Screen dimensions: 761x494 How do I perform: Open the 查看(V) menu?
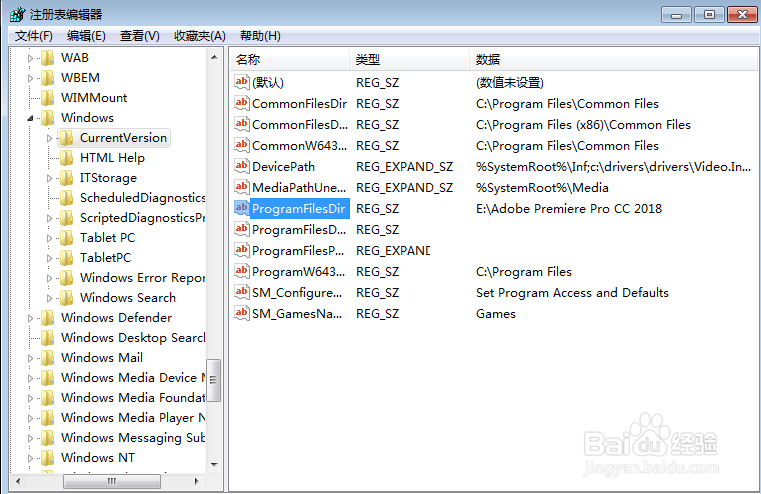(x=139, y=36)
